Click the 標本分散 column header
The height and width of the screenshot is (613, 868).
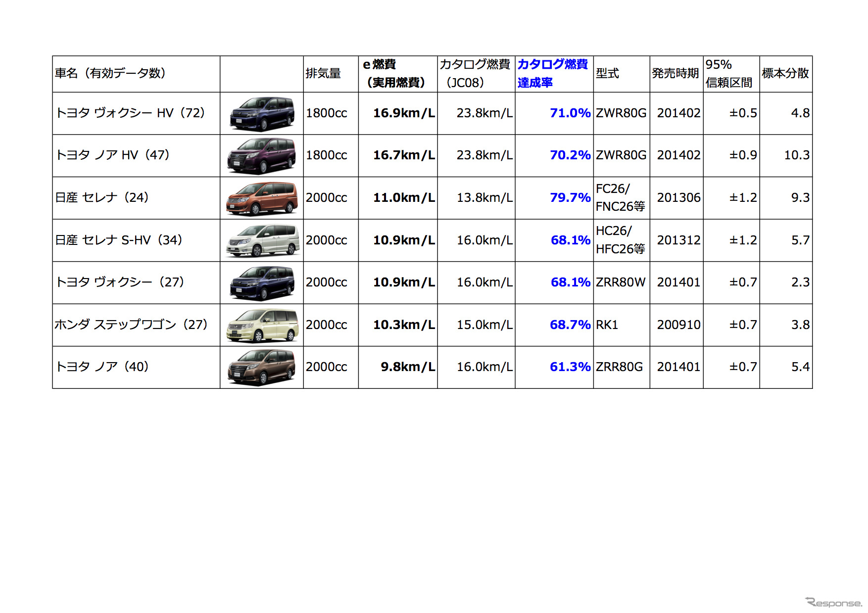[785, 73]
